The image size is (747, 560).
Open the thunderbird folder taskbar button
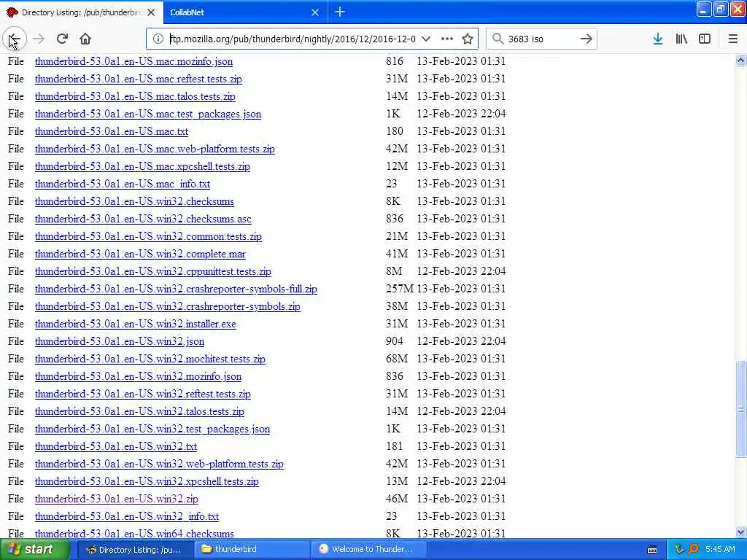click(x=252, y=550)
